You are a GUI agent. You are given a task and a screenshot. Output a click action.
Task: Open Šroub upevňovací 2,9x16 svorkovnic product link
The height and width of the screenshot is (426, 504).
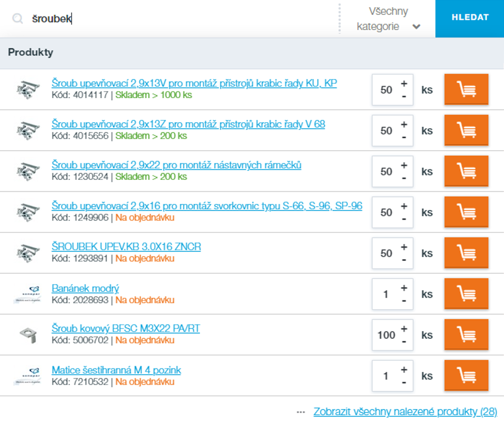pos(207,206)
